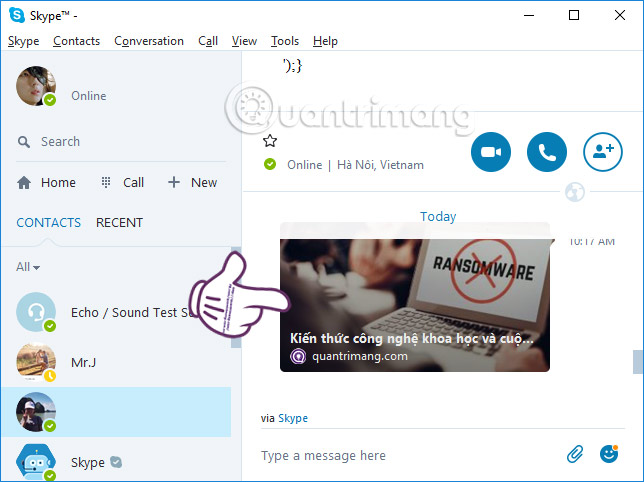Click the quantrimang.com site icon in preview
This screenshot has width=644, height=482.
coord(298,356)
